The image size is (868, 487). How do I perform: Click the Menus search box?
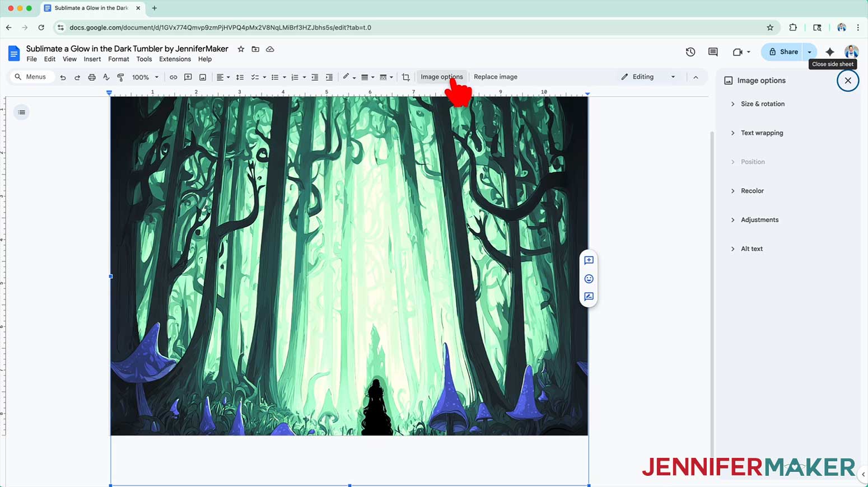(x=31, y=77)
